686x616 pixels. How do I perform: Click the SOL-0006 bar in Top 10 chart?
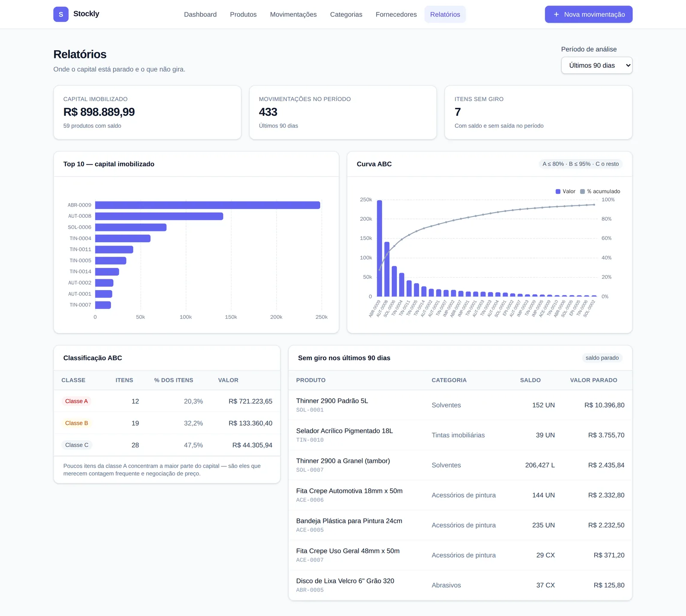(131, 227)
